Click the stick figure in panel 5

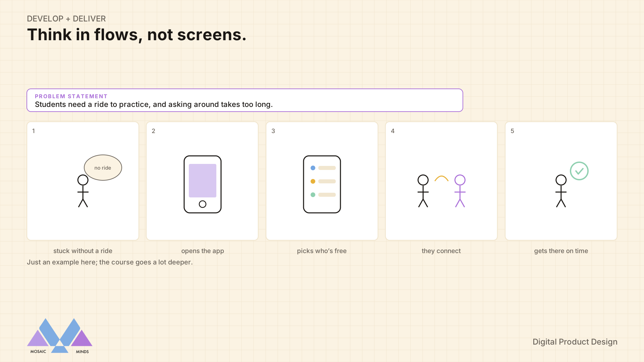tap(561, 191)
